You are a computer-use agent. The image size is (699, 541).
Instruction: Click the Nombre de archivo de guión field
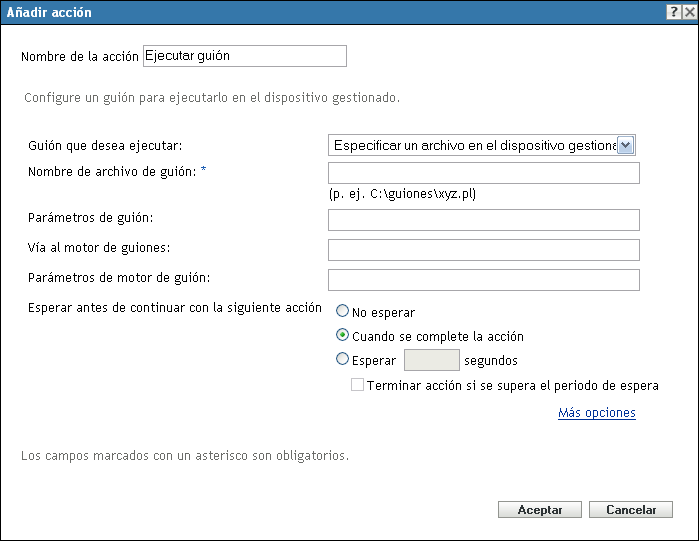(483, 174)
